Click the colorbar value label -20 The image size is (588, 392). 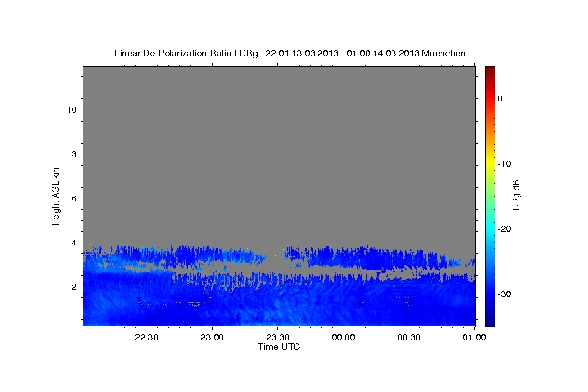click(x=505, y=229)
